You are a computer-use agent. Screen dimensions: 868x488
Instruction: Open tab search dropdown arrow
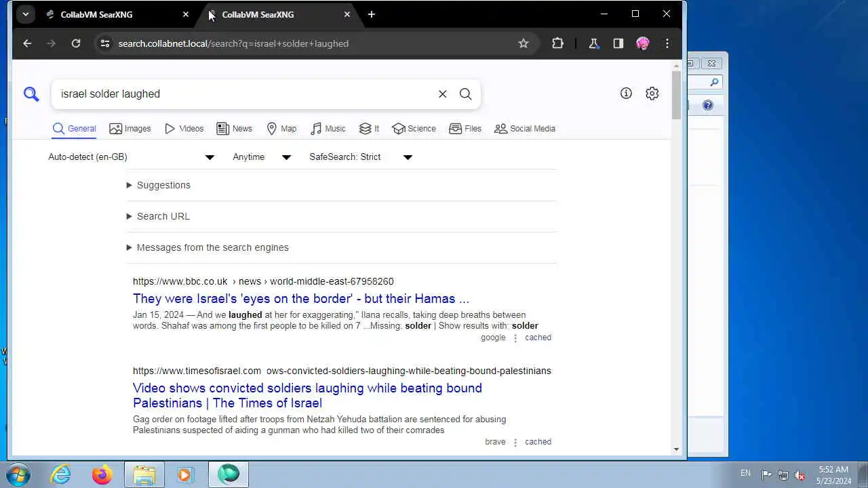pyautogui.click(x=25, y=14)
